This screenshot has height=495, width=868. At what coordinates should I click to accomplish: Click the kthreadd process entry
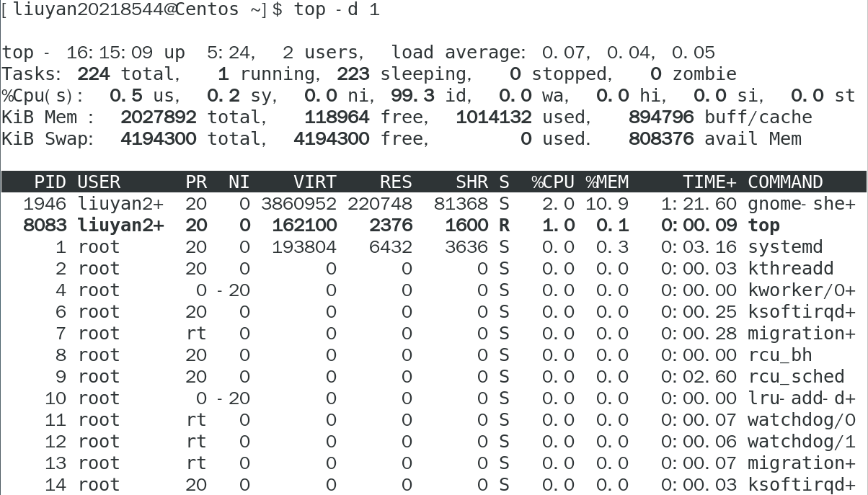pyautogui.click(x=790, y=269)
